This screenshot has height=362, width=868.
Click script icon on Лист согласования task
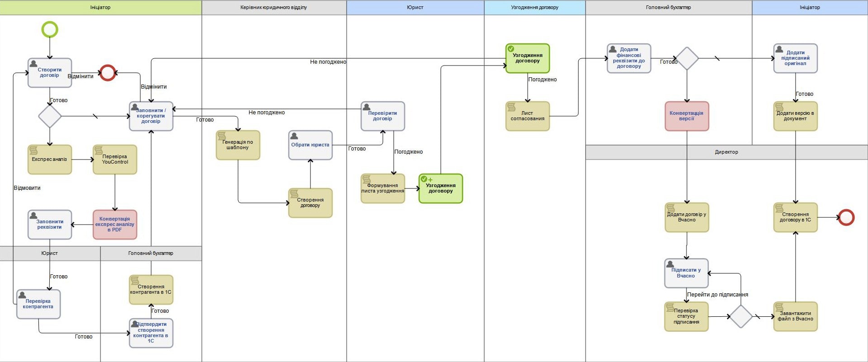point(511,107)
